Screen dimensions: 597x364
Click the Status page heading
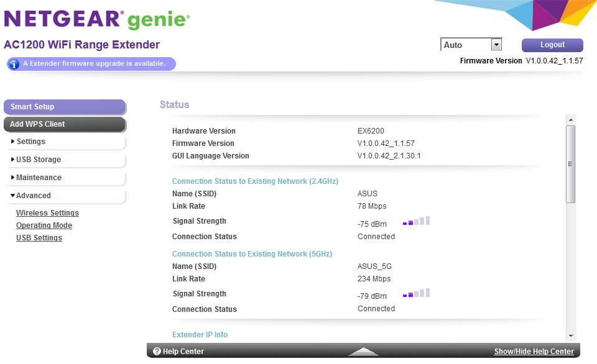coord(174,104)
